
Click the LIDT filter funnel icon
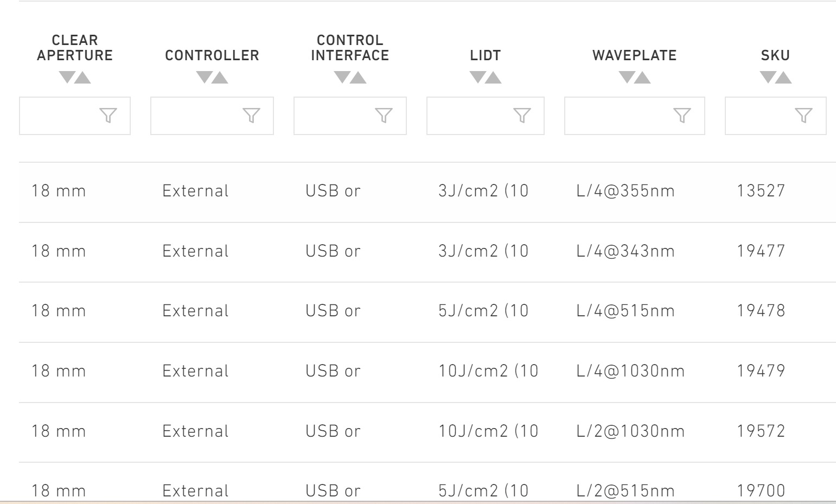coord(522,116)
